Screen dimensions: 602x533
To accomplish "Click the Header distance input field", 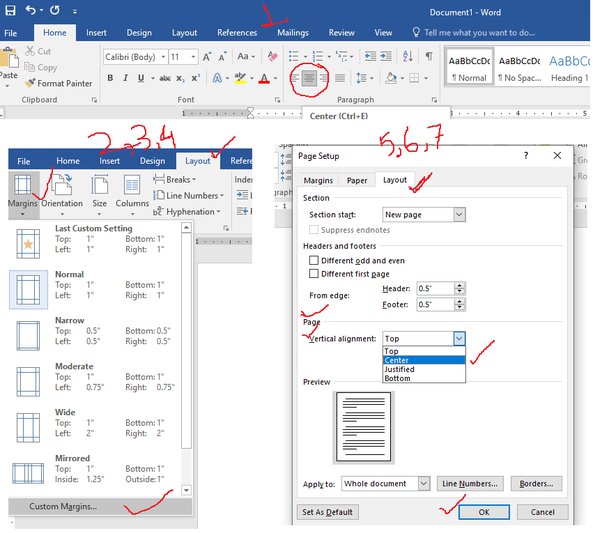I will 435,288.
